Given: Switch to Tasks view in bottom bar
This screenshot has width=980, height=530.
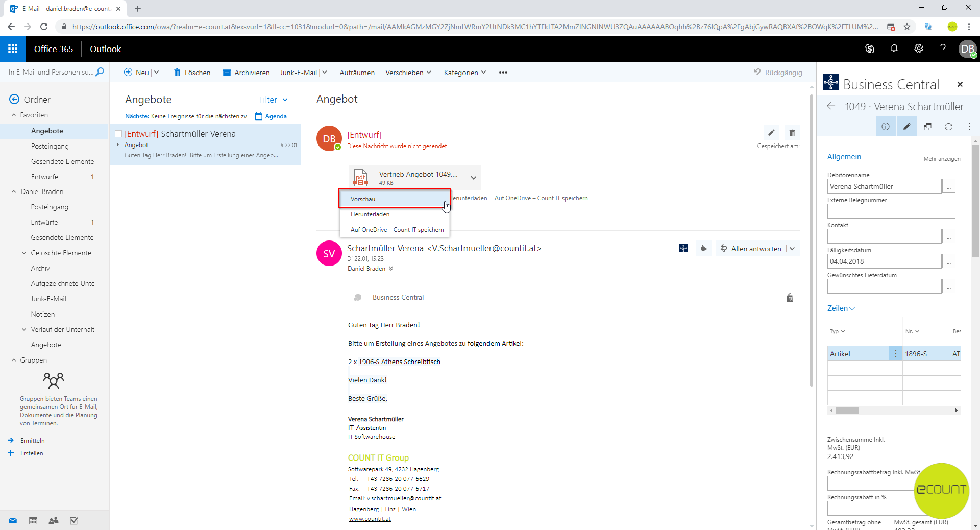Looking at the screenshot, I should (x=74, y=521).
